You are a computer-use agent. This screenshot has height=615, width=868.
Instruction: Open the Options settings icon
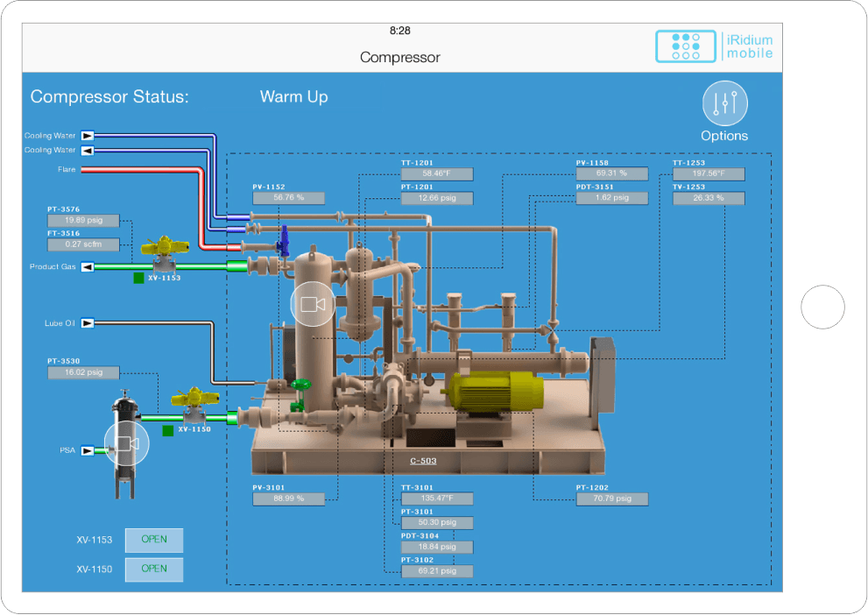[724, 104]
